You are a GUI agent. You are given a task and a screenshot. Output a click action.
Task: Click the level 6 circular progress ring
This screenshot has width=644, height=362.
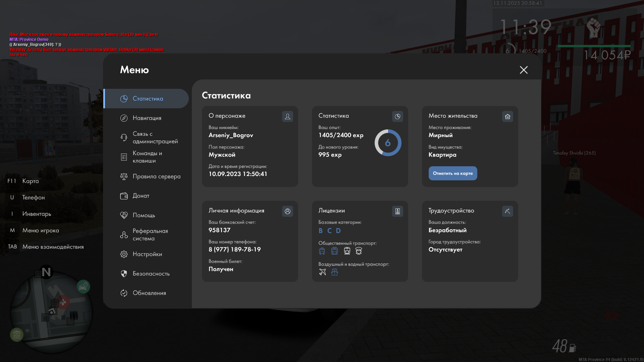click(388, 143)
